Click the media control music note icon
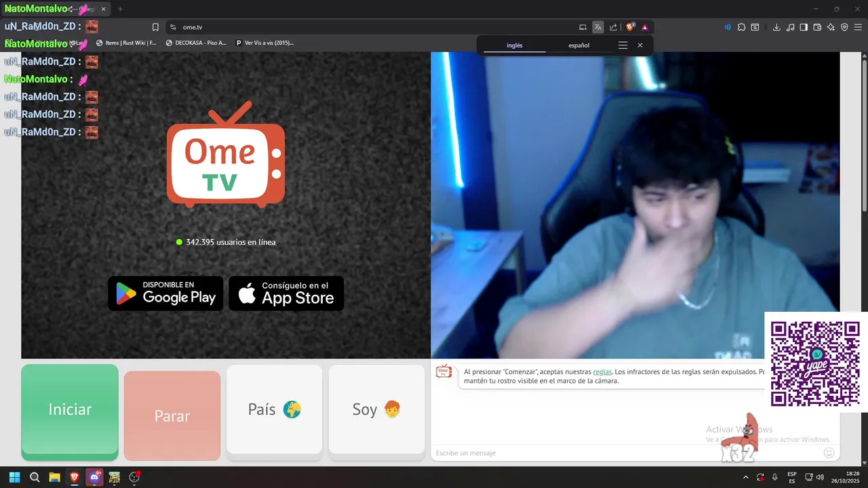The height and width of the screenshot is (488, 868). tap(790, 27)
